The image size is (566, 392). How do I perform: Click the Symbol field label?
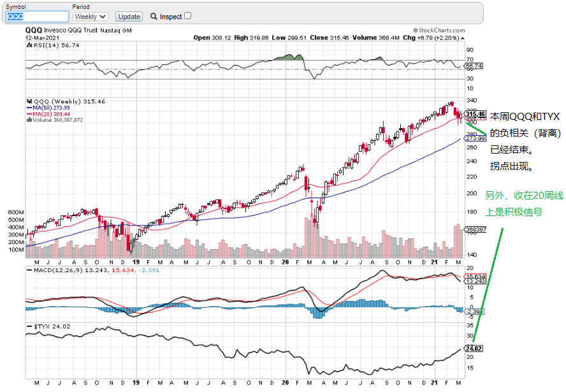(16, 7)
